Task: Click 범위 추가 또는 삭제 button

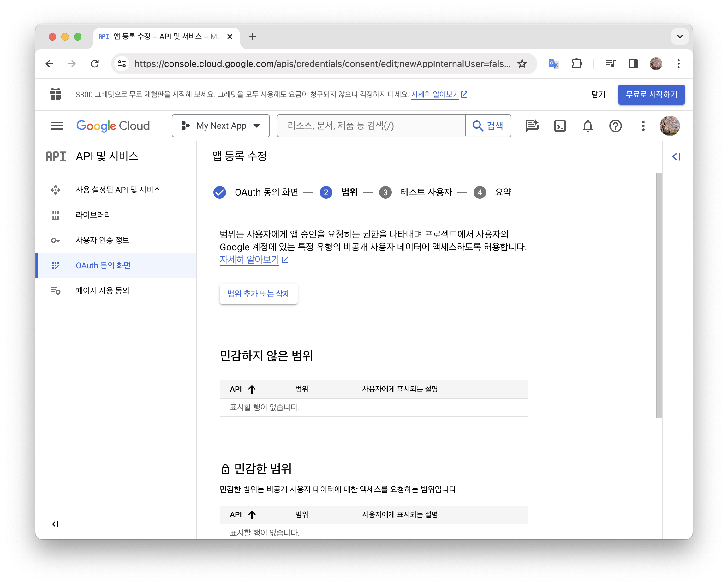Action: point(259,294)
